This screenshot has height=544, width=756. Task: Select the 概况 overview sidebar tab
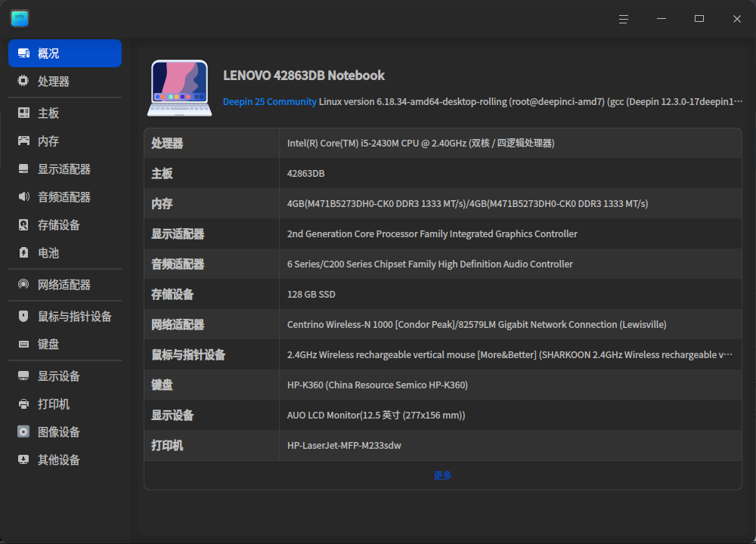64,53
